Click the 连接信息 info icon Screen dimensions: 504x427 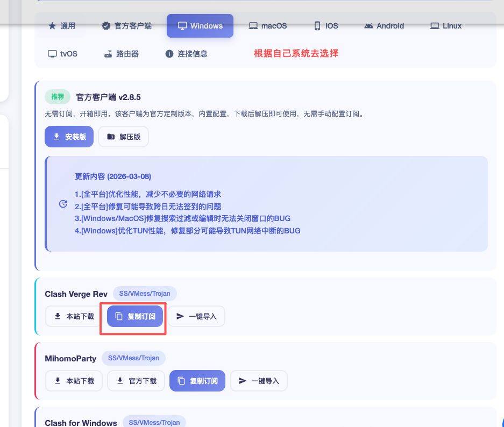pos(169,54)
